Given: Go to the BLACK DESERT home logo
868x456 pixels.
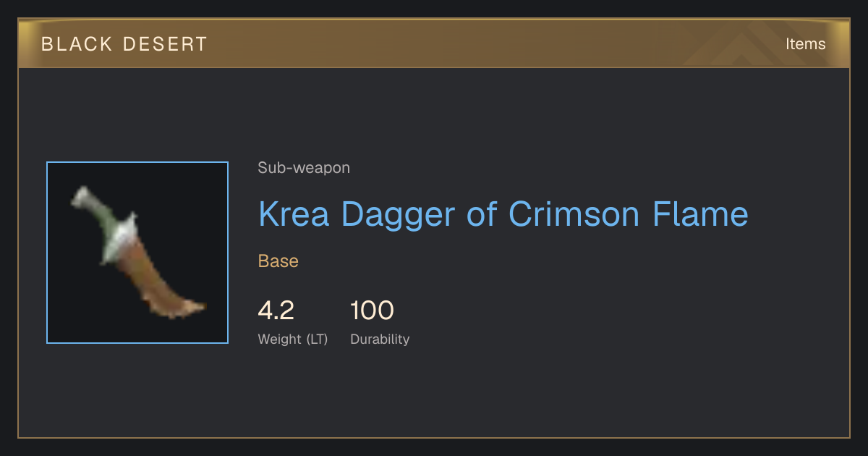Looking at the screenshot, I should pos(124,43).
